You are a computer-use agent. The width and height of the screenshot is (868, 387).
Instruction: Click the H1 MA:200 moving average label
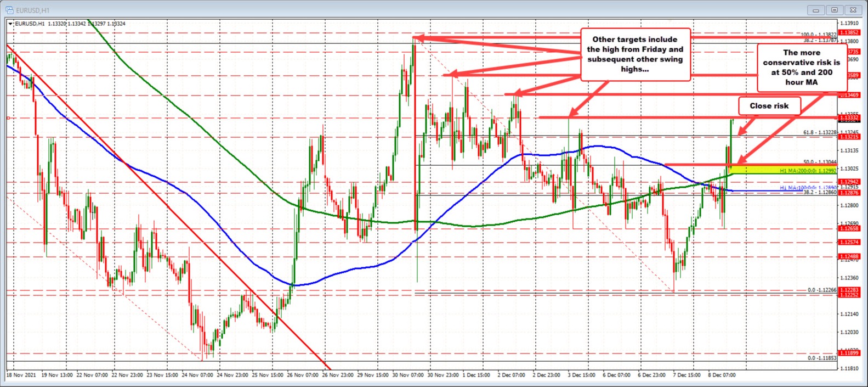pyautogui.click(x=808, y=171)
